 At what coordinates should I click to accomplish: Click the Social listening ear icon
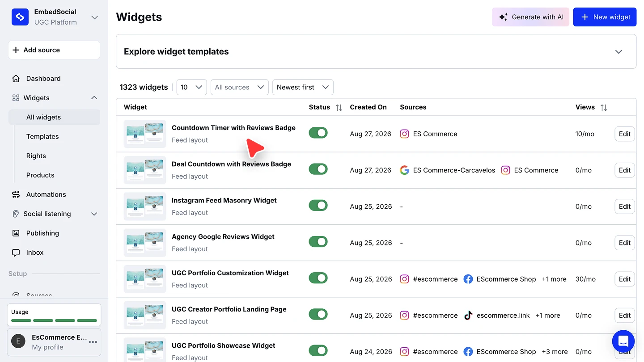point(16,214)
